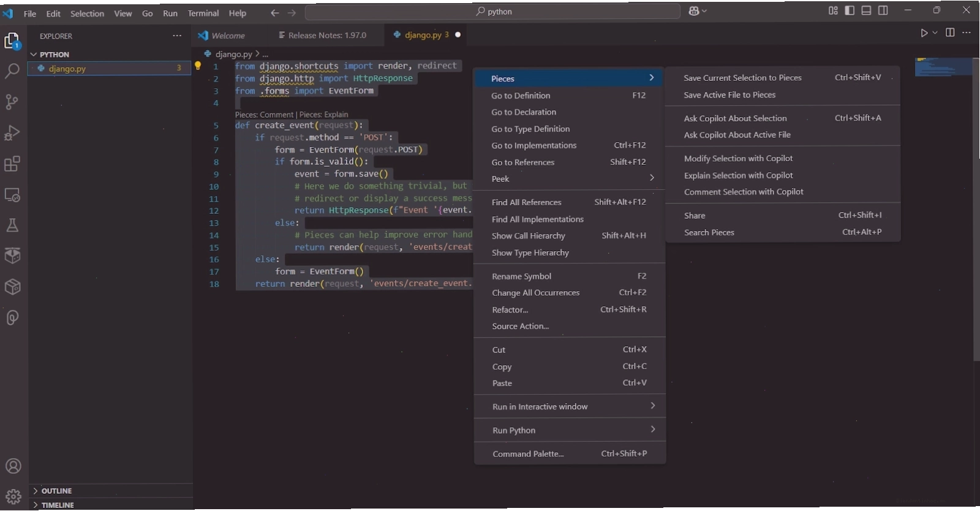
Task: Click the python search command center box
Action: coord(492,11)
